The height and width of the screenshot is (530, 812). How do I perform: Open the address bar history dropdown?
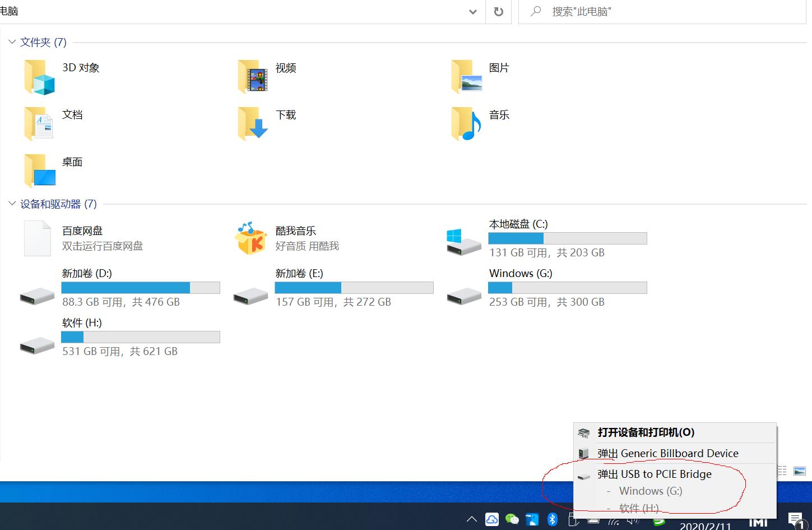pos(472,12)
